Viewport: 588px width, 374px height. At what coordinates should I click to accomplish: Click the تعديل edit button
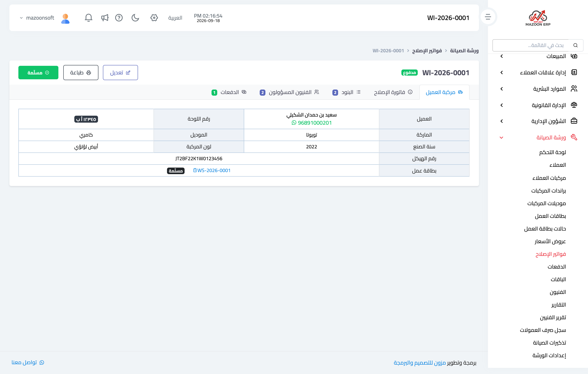click(x=120, y=73)
